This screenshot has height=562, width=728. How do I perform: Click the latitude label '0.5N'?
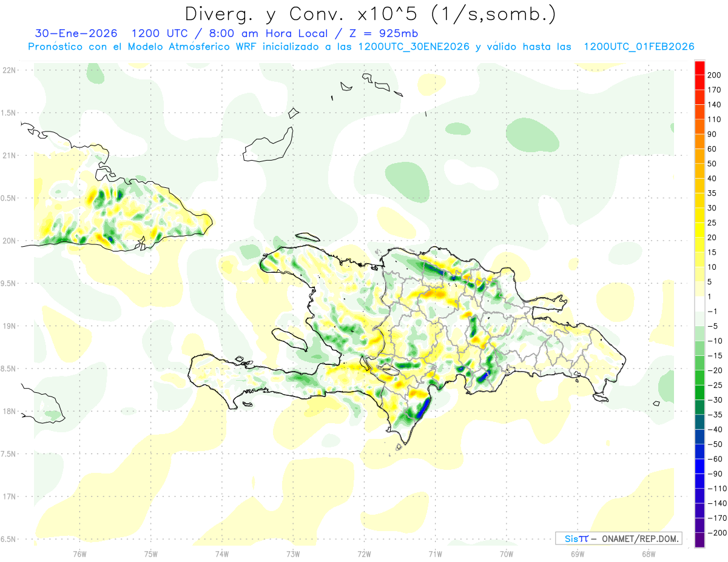[9, 198]
